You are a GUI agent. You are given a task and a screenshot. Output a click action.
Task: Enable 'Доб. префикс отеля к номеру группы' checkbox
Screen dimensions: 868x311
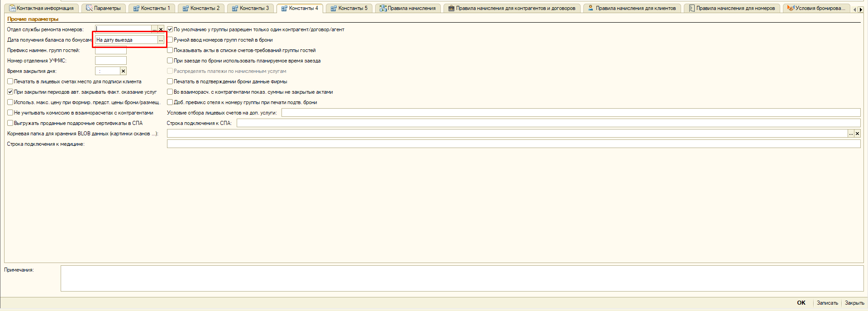click(170, 102)
